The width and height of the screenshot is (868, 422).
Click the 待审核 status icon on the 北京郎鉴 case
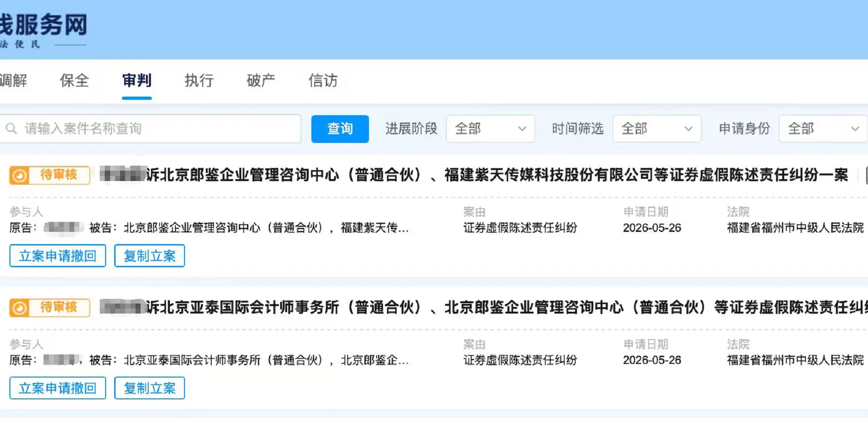19,175
